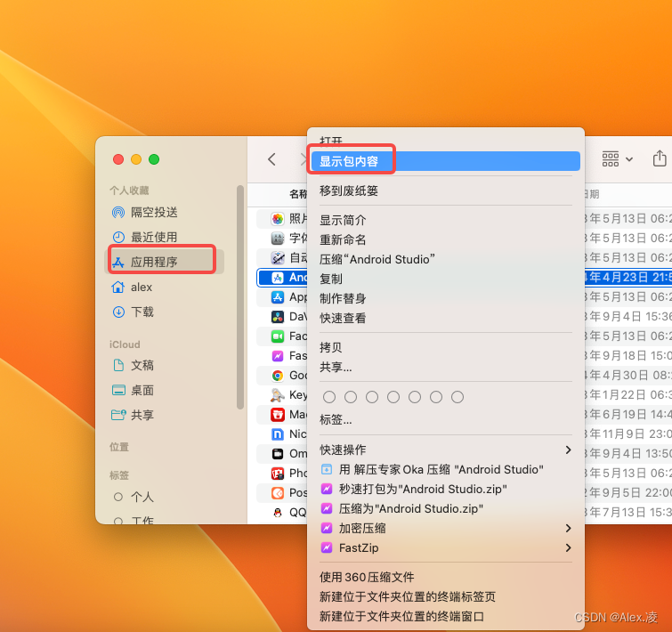Click the DaVinci Resolve app icon
Image resolution: width=672 pixels, height=632 pixels.
(278, 317)
